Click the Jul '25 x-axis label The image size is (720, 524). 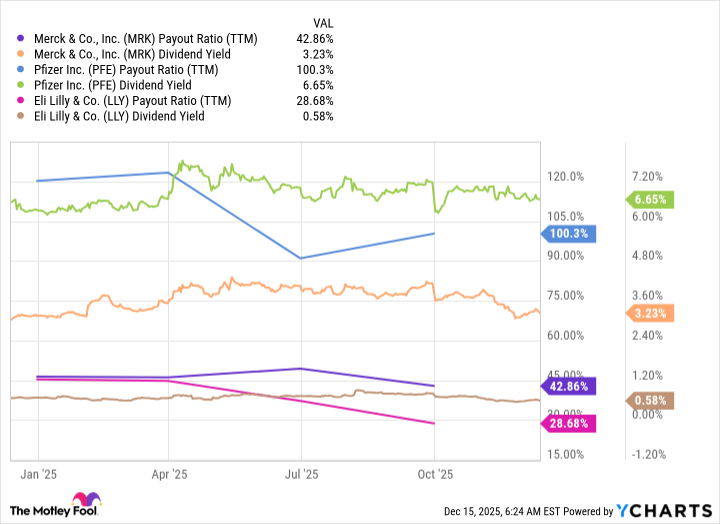pos(302,474)
